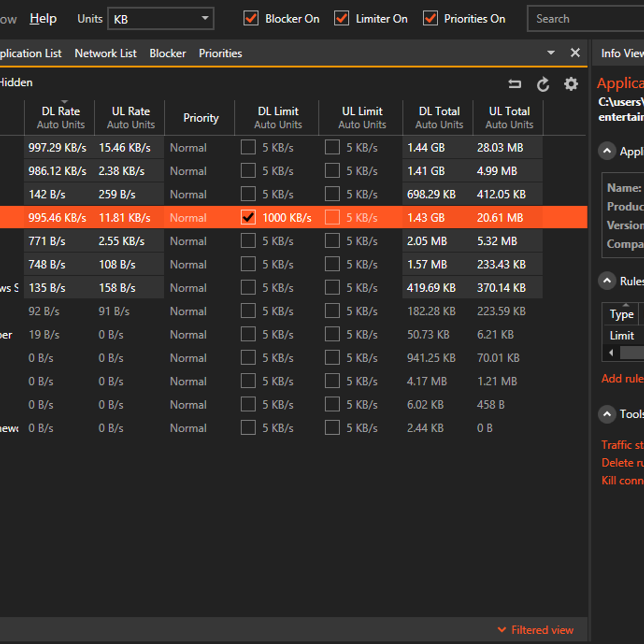Switch to the Network List tab
644x644 pixels.
(x=105, y=53)
